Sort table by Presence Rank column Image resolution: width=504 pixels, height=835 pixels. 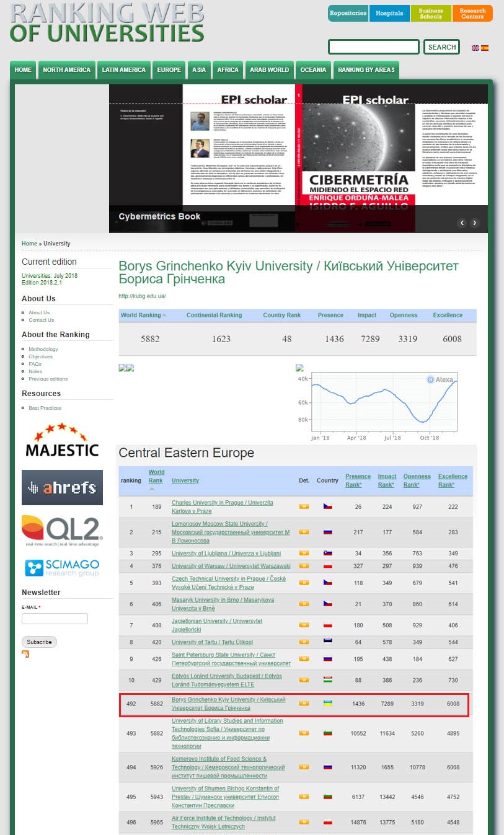click(x=358, y=480)
